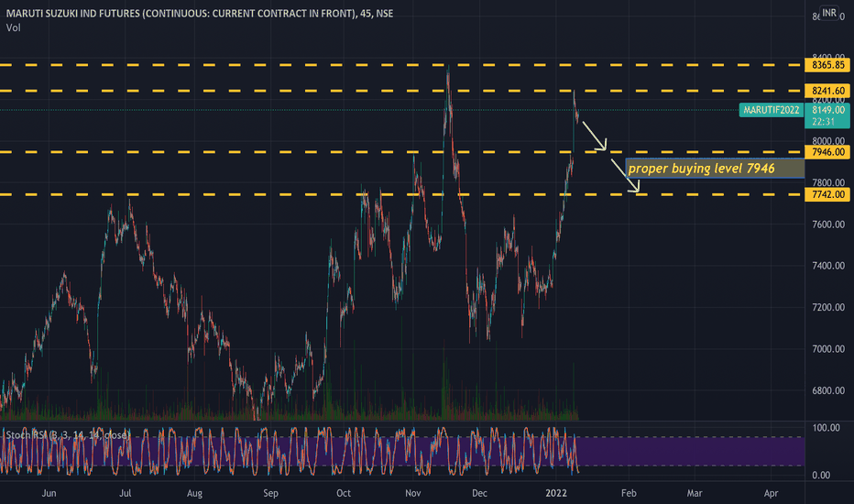Click the Apr label on time axis
Screen dimensions: 854x504
[771, 493]
